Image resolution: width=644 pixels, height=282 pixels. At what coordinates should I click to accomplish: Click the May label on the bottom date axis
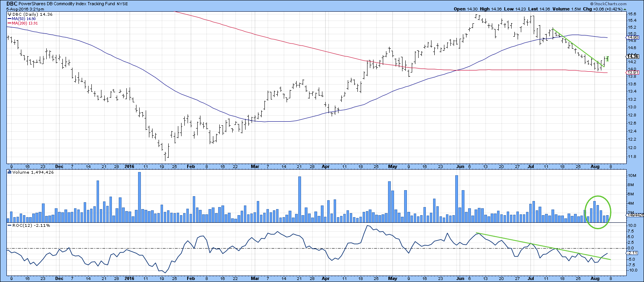pos(393,278)
